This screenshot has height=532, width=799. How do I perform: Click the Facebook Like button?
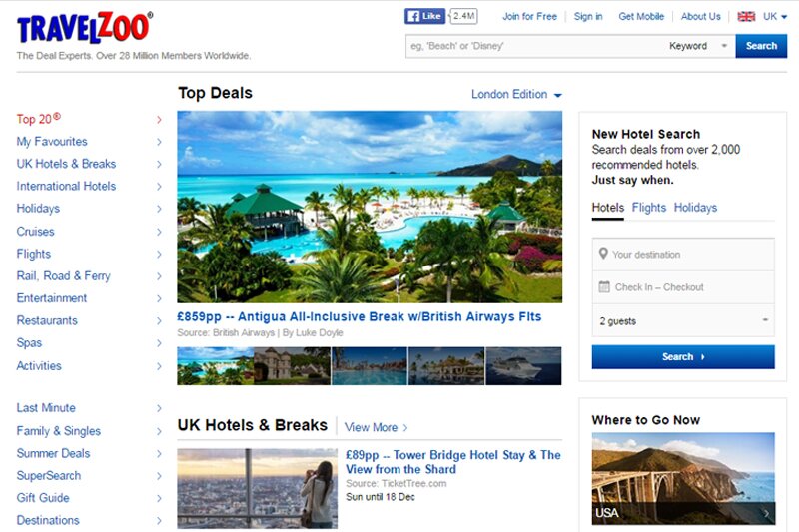[x=425, y=16]
